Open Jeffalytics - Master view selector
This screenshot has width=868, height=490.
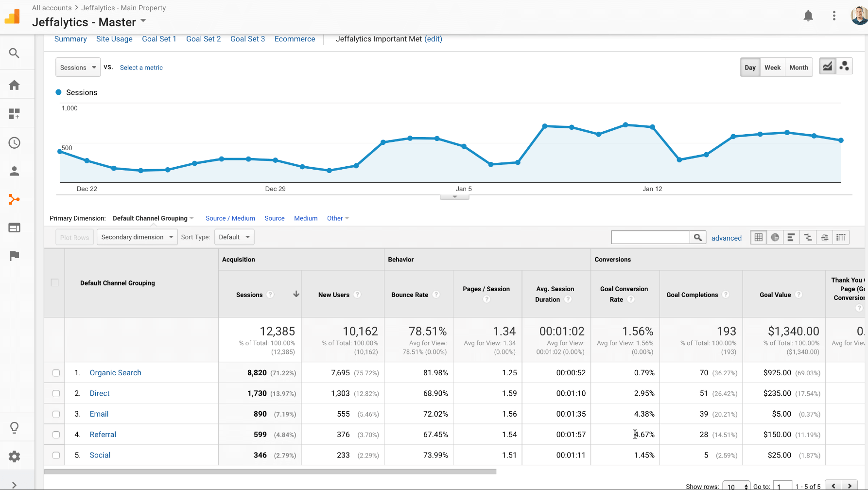pyautogui.click(x=89, y=22)
